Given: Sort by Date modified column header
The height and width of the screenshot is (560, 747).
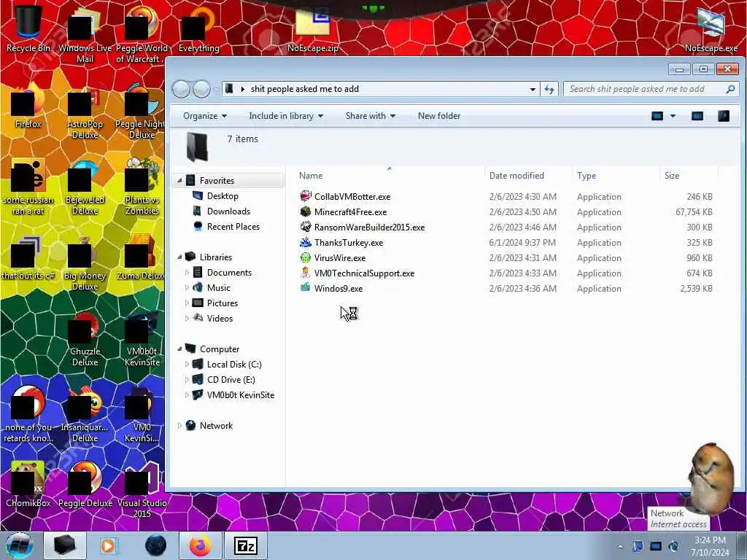Looking at the screenshot, I should click(528, 175).
